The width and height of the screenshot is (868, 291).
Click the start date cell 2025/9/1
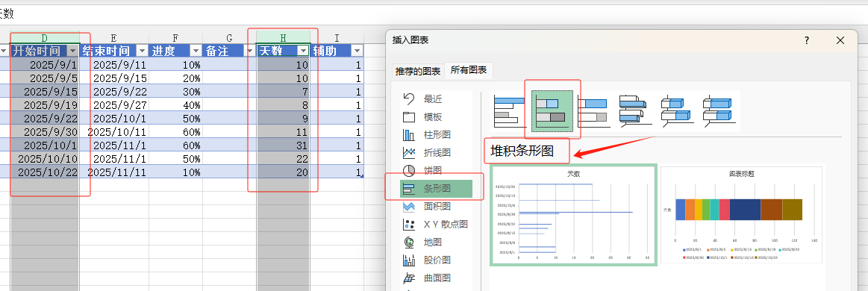[46, 65]
